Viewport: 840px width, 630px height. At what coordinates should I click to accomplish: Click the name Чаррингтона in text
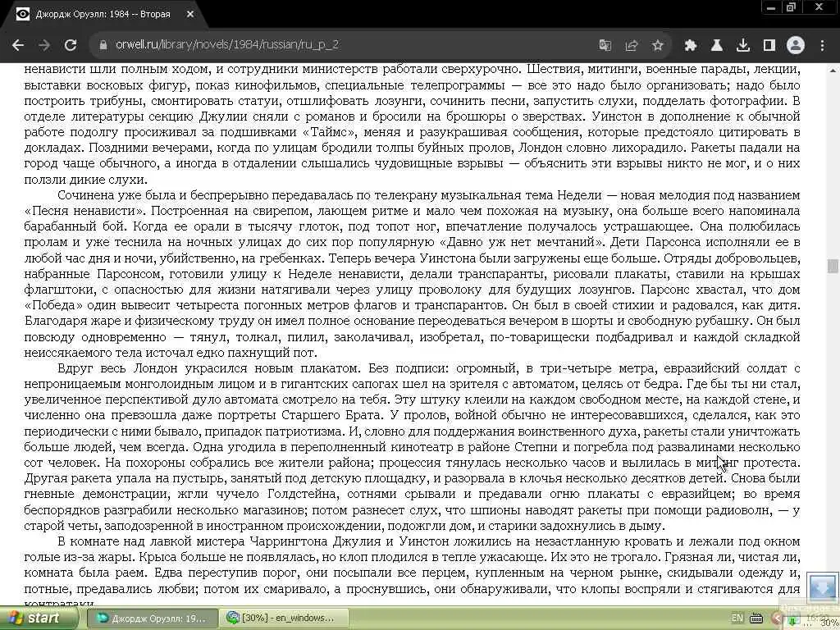pyautogui.click(x=290, y=541)
